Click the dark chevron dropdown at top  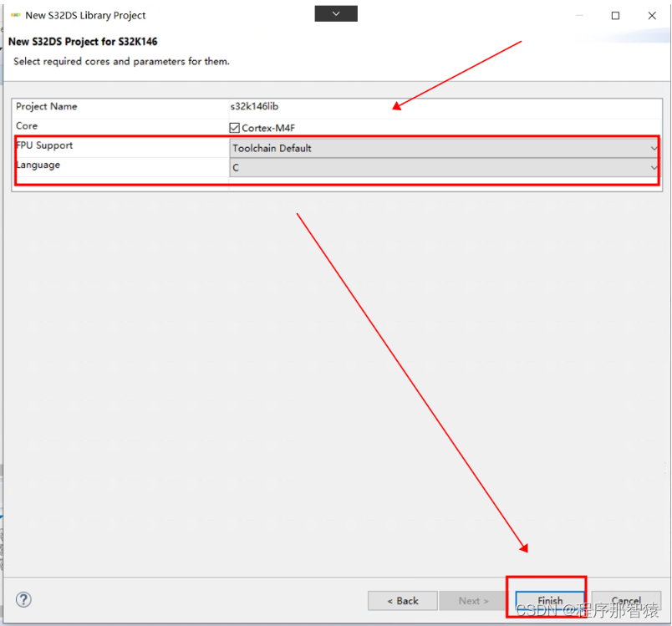coord(336,13)
